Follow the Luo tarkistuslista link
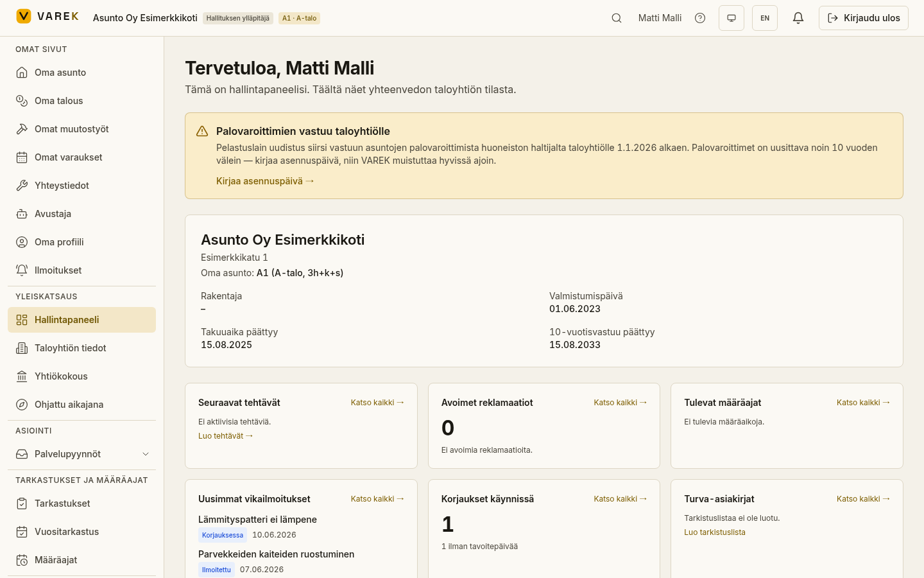The image size is (924, 578). tap(715, 532)
